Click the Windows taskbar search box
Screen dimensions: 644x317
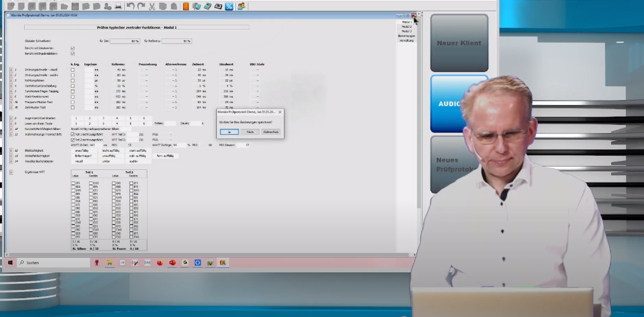click(x=54, y=263)
